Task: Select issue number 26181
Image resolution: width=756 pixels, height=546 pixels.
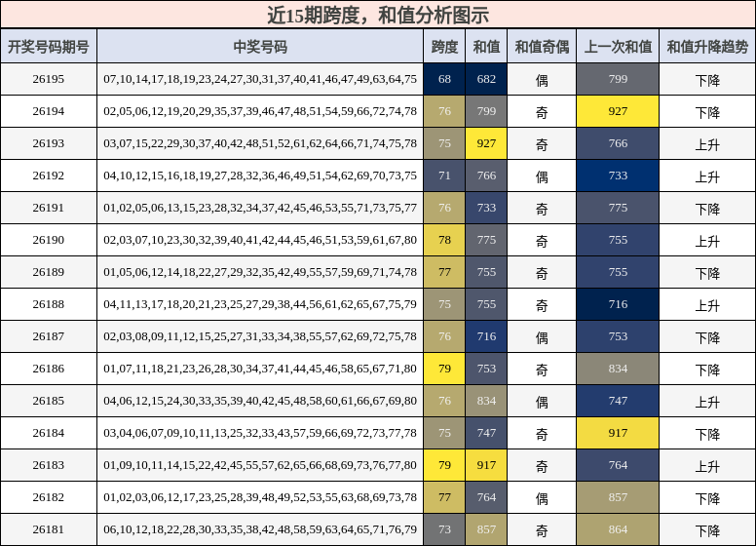Action: coord(48,529)
